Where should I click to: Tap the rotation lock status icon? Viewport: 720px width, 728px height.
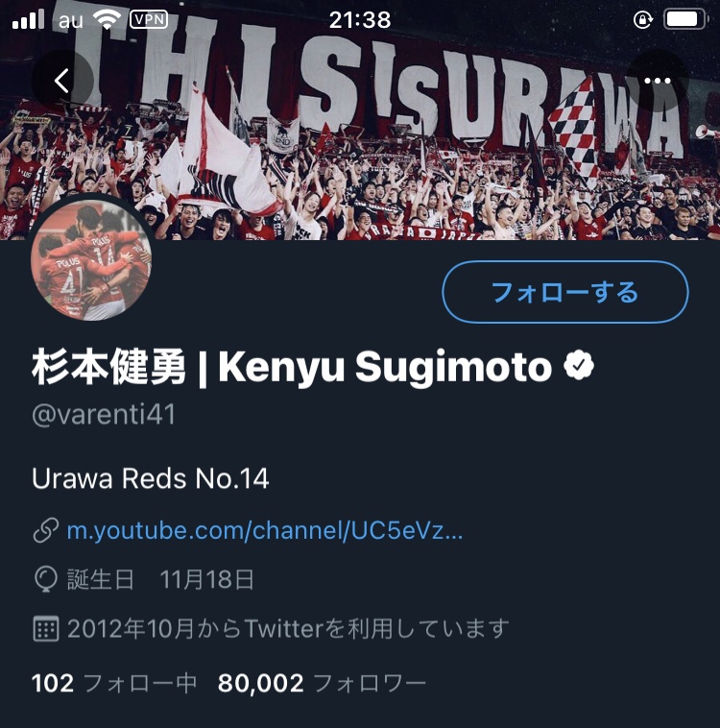tap(643, 20)
